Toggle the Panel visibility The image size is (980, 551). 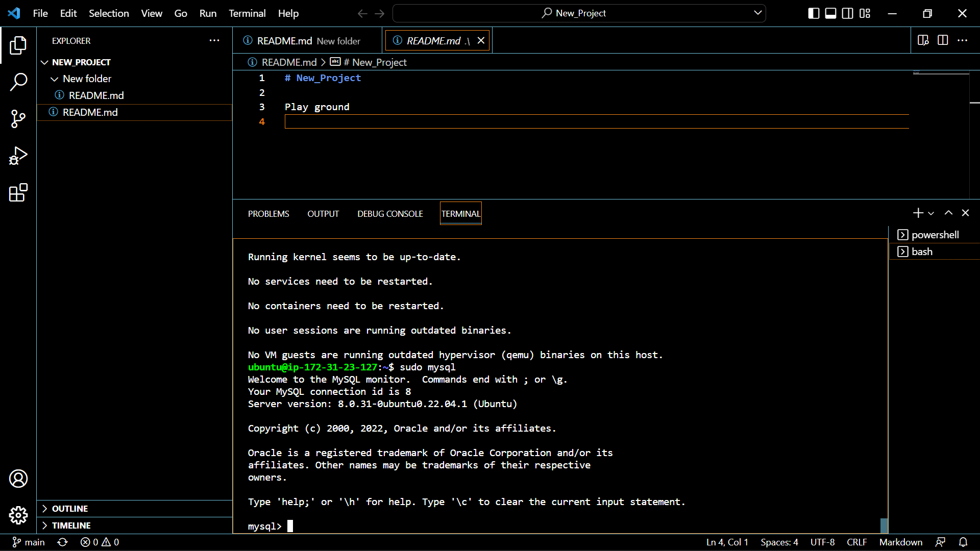pyautogui.click(x=830, y=13)
